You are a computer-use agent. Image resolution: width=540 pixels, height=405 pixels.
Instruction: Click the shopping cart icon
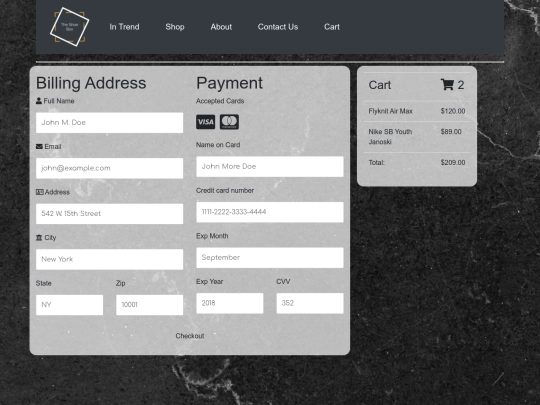447,84
